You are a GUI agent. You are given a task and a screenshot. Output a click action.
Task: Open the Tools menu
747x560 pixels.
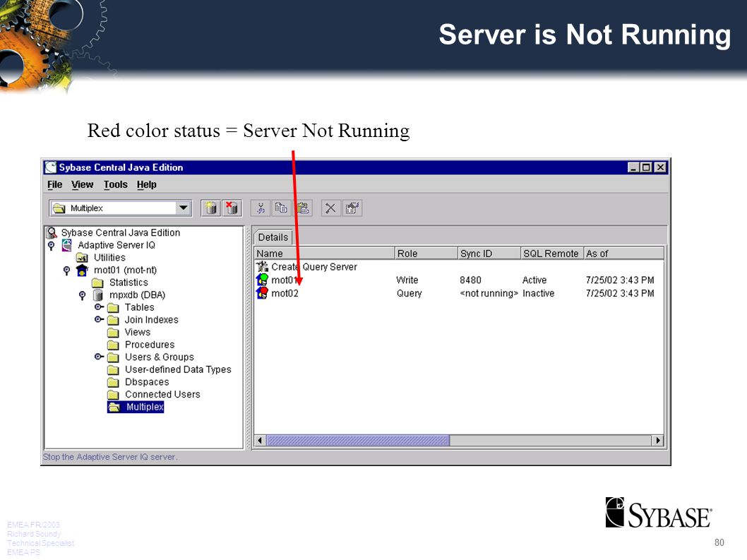[x=116, y=184]
